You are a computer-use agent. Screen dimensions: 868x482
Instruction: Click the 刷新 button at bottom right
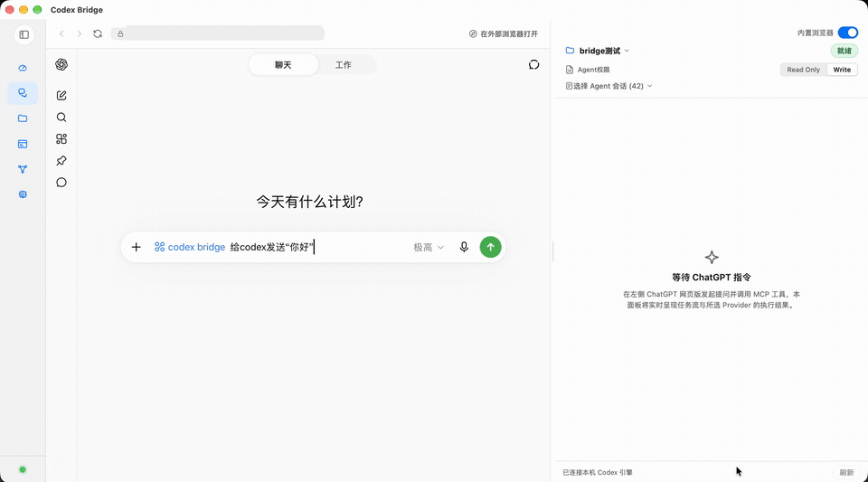tap(846, 473)
